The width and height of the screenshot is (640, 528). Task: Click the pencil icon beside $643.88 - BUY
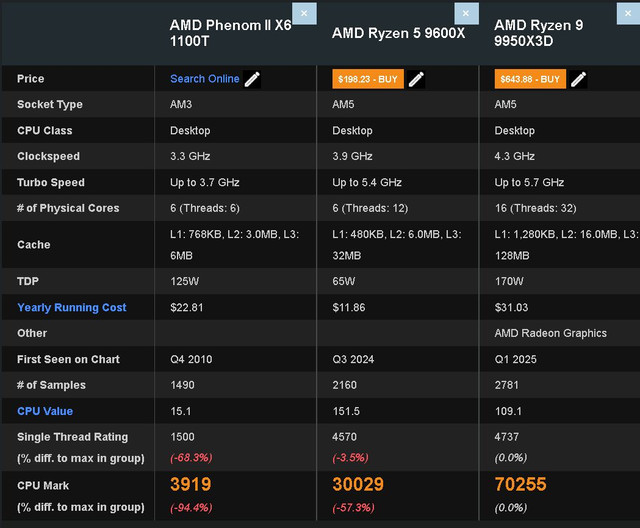coord(578,79)
